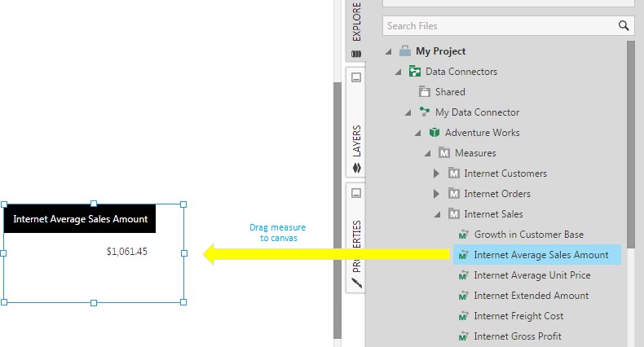Expand the Internet Customers measure group
Viewport: 644px width, 347px height.
point(436,173)
